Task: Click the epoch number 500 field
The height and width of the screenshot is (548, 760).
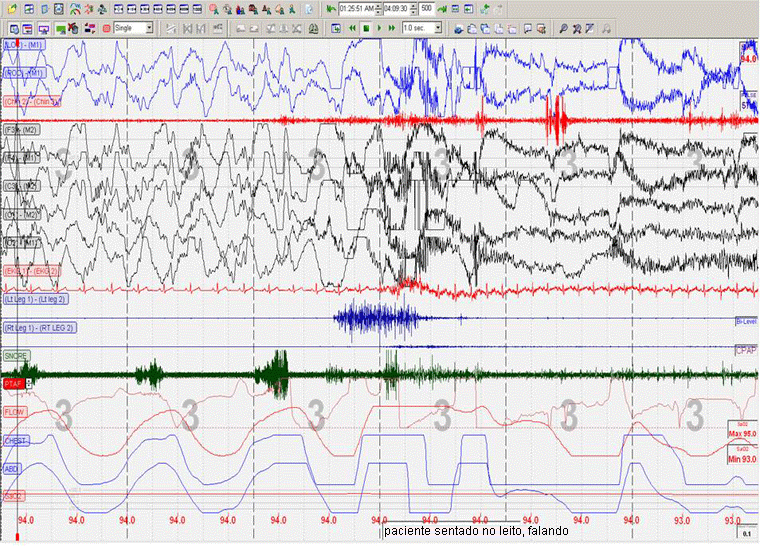Action: pos(428,9)
